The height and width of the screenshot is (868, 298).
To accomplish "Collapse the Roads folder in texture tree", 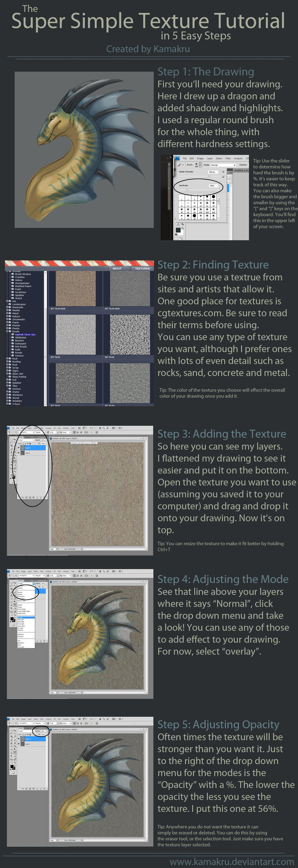I will point(7,332).
